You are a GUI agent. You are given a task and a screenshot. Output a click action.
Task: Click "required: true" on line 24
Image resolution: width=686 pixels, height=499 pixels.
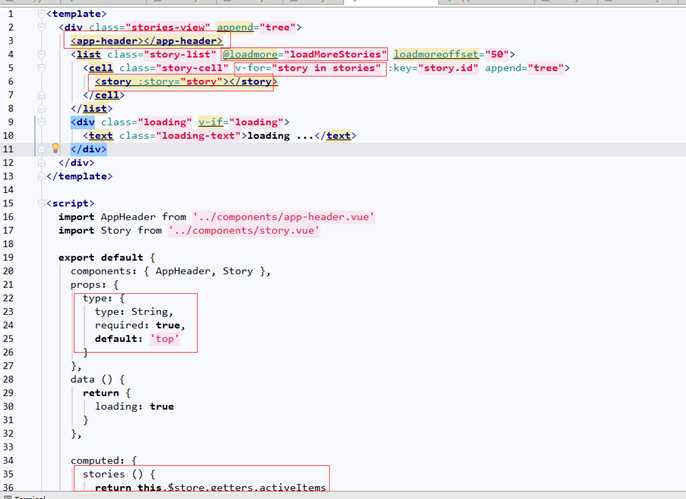point(137,325)
